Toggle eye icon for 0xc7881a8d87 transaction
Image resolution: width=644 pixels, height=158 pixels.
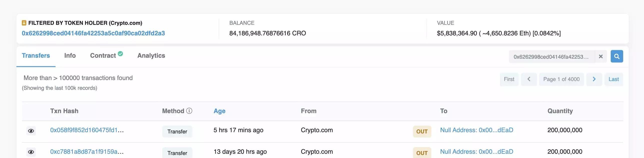coord(31,152)
